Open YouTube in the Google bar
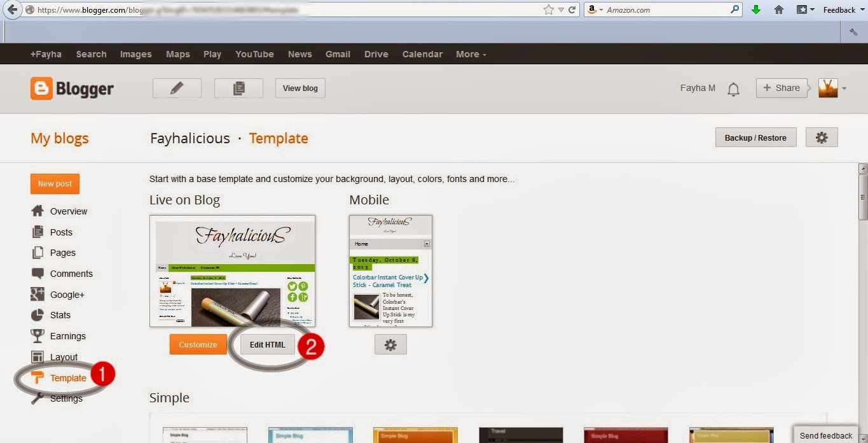 click(254, 54)
